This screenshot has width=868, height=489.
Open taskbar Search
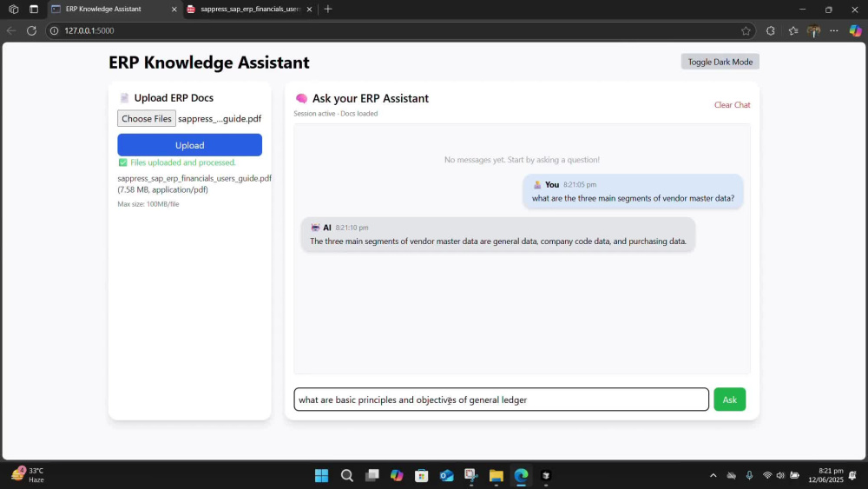(347, 475)
